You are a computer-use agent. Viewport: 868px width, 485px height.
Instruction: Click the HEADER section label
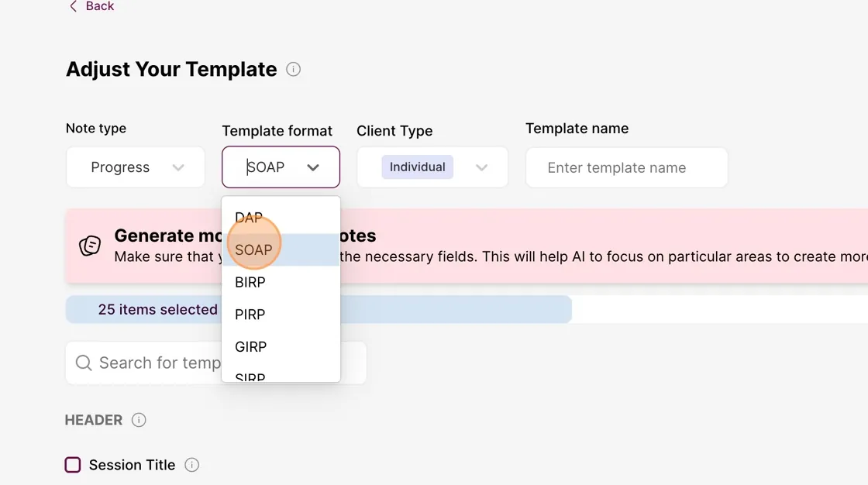(x=94, y=420)
